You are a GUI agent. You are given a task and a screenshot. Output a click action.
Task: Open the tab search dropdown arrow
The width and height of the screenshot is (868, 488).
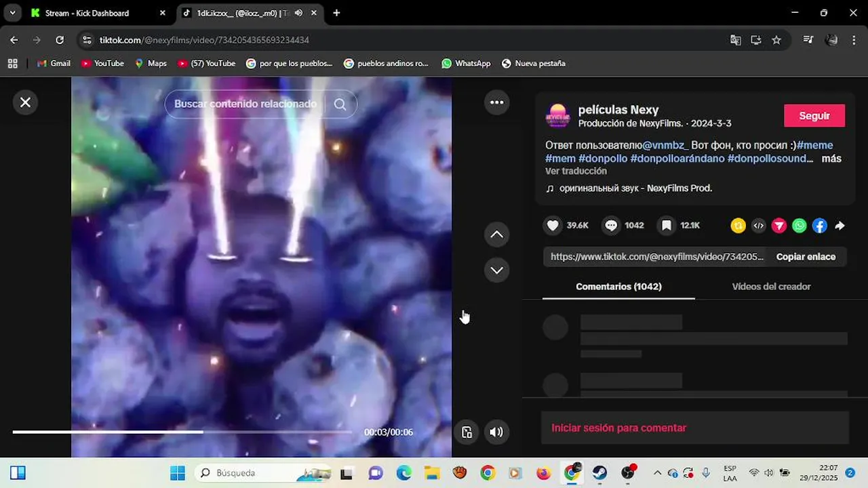coord(12,13)
